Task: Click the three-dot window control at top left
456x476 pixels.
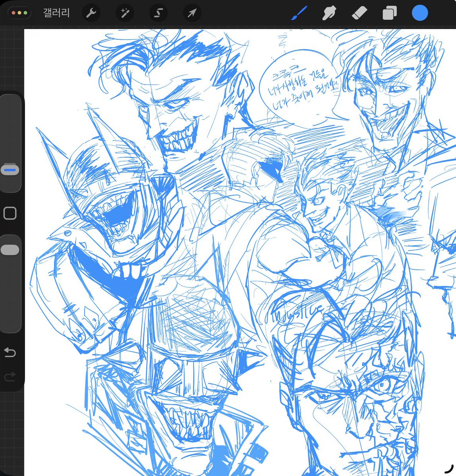Action: pyautogui.click(x=19, y=13)
